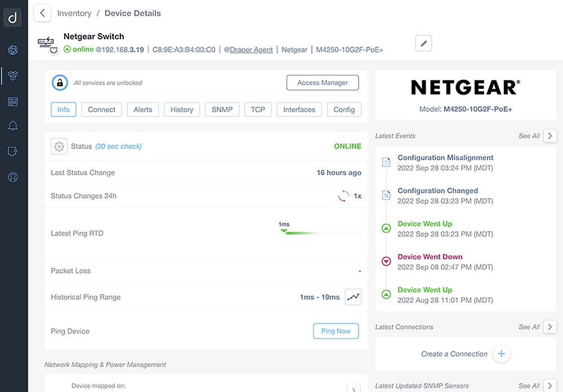Open the History tab
The height and width of the screenshot is (392, 563).
[182, 110]
